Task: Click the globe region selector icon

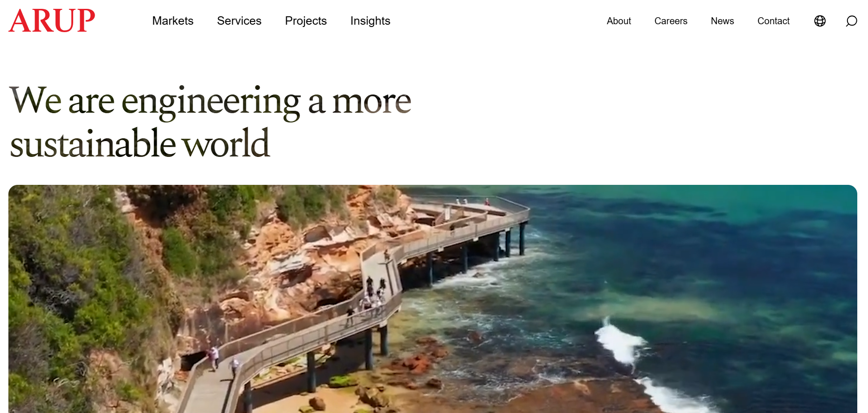Action: [x=820, y=21]
